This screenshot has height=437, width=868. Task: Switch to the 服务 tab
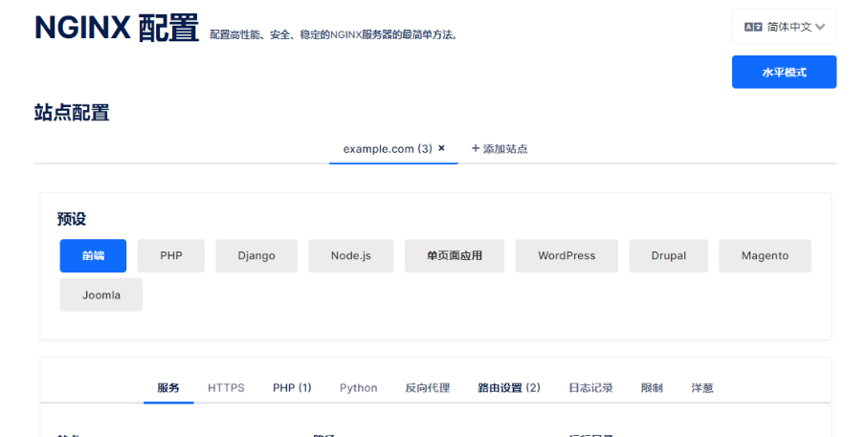168,388
